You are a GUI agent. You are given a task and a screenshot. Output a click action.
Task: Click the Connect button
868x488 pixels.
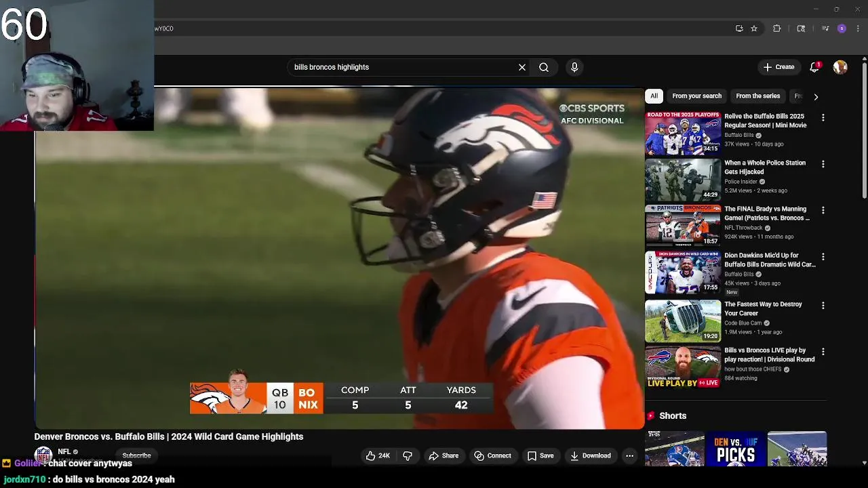click(x=493, y=455)
